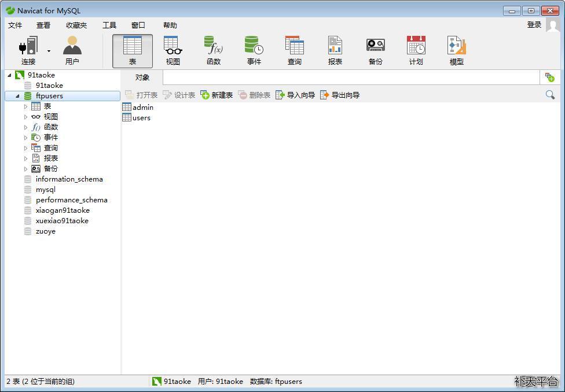Click the 报表 document icon in tree
The height and width of the screenshot is (392, 565).
[36, 158]
